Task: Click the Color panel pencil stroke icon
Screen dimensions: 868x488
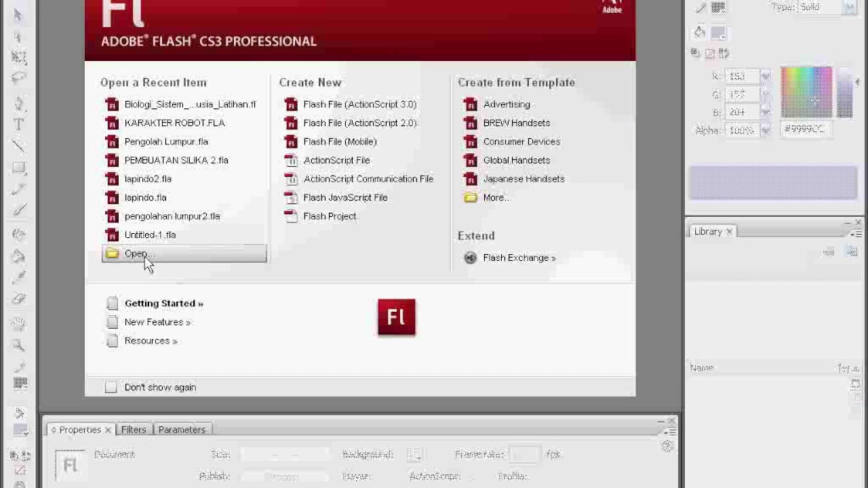Action: tap(701, 7)
